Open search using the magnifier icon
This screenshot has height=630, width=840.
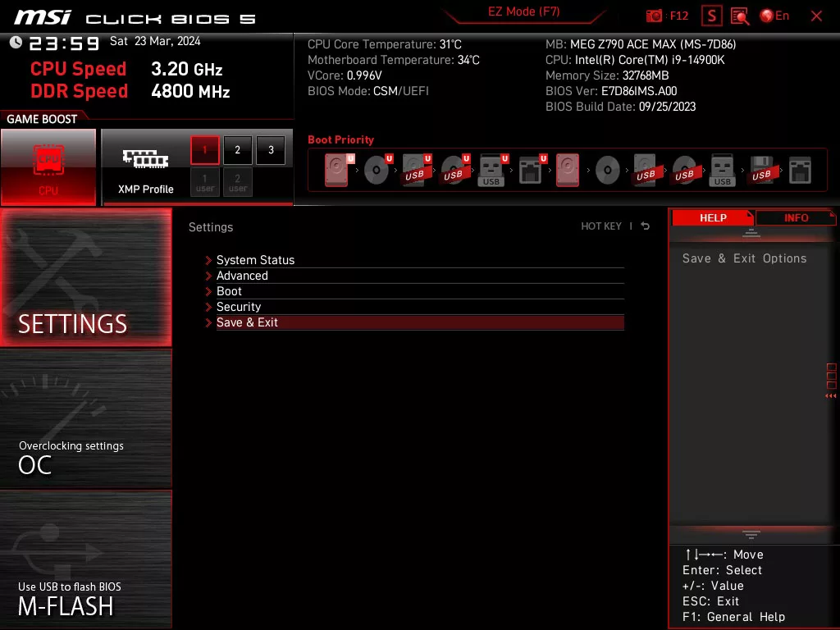tap(738, 15)
